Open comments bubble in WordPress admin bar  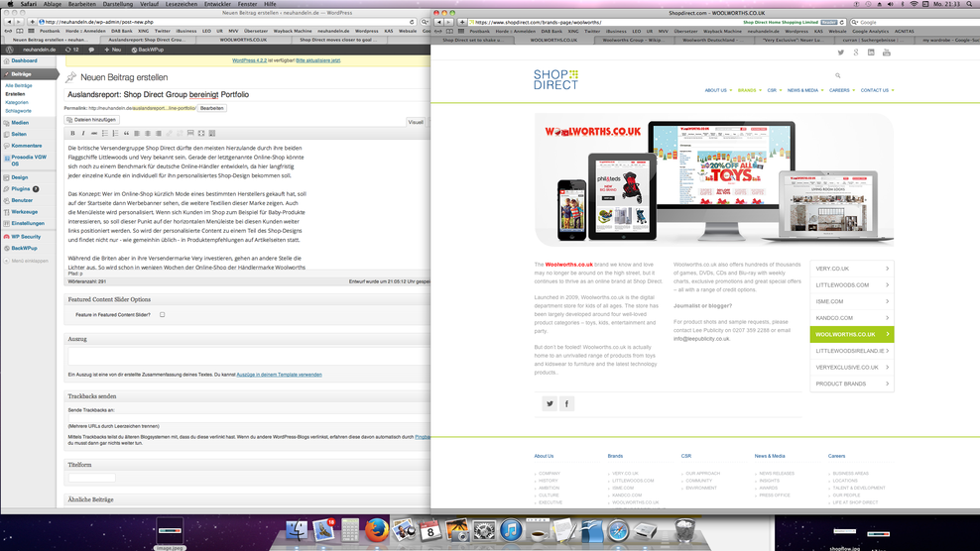click(91, 50)
